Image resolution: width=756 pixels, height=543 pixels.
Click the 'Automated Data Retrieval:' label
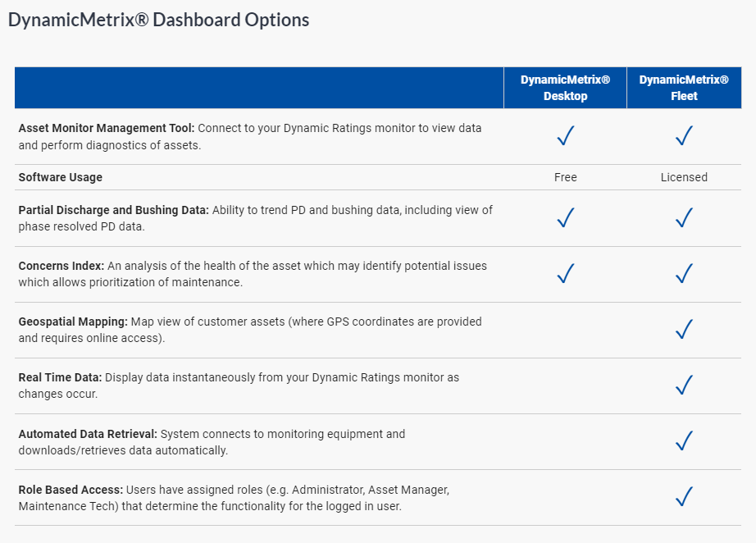tap(88, 434)
